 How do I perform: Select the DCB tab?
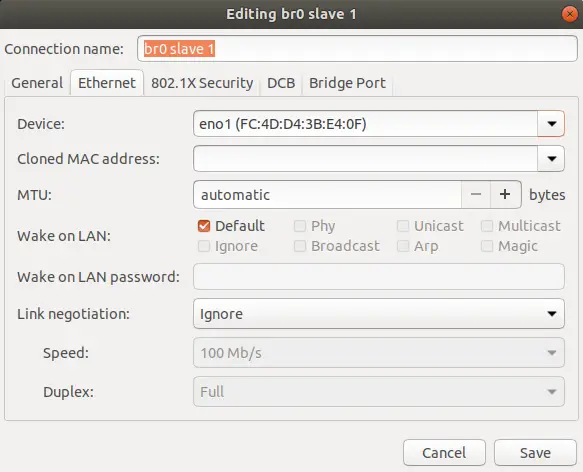tap(281, 83)
